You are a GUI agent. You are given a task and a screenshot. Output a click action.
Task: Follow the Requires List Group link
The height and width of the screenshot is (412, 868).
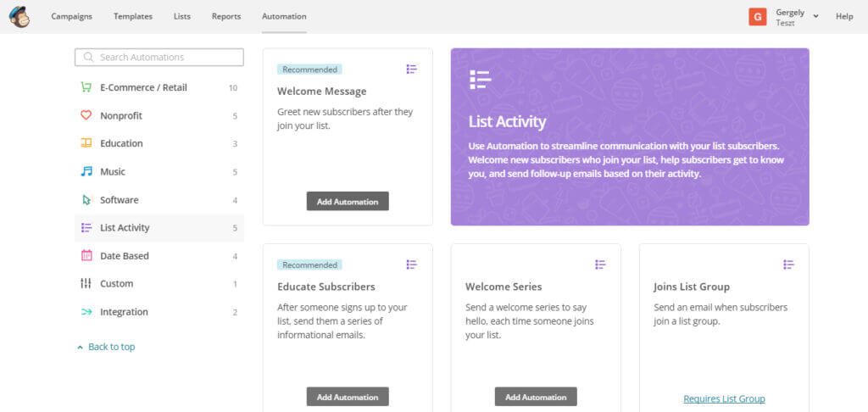click(724, 398)
